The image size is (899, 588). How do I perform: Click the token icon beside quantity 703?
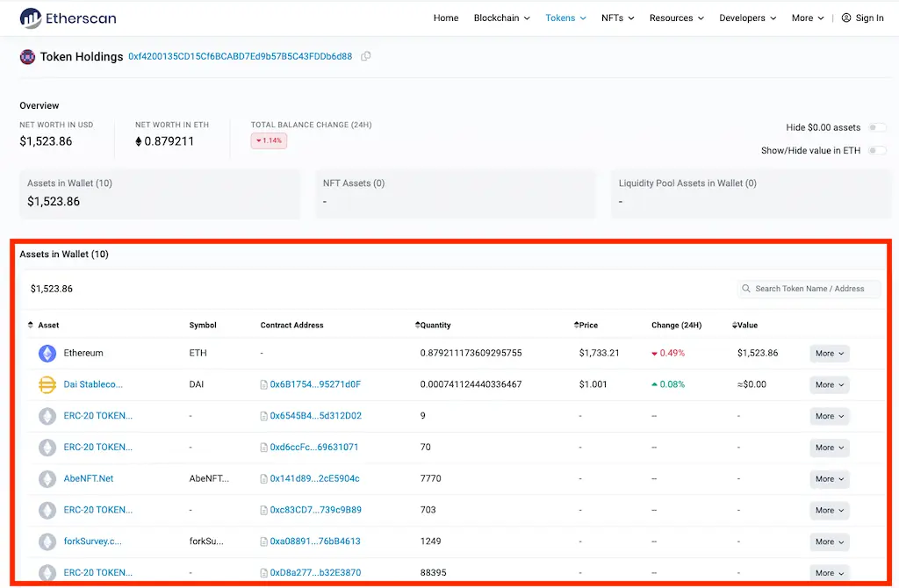(47, 510)
